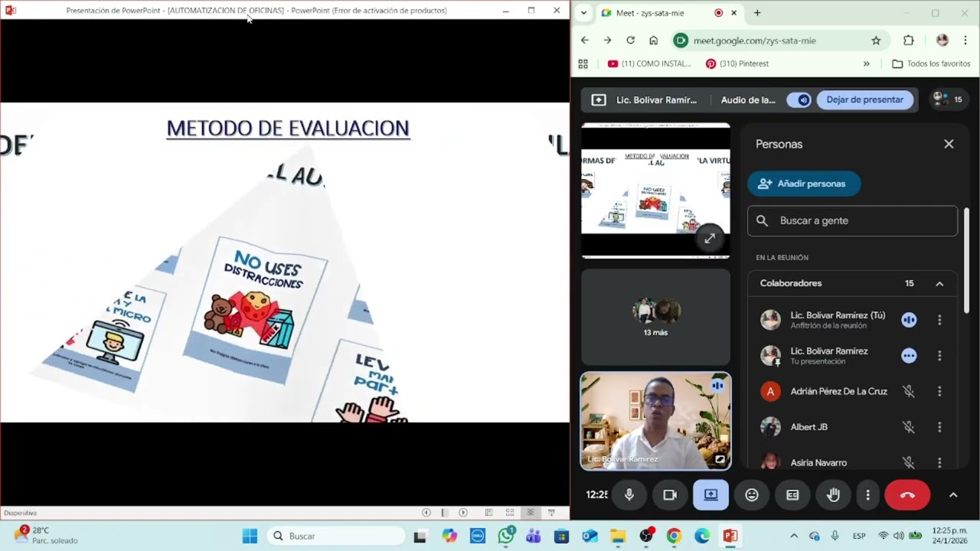
Task: Click muted mic icon for Adrián Pérez De La Cruz
Action: coord(909,391)
